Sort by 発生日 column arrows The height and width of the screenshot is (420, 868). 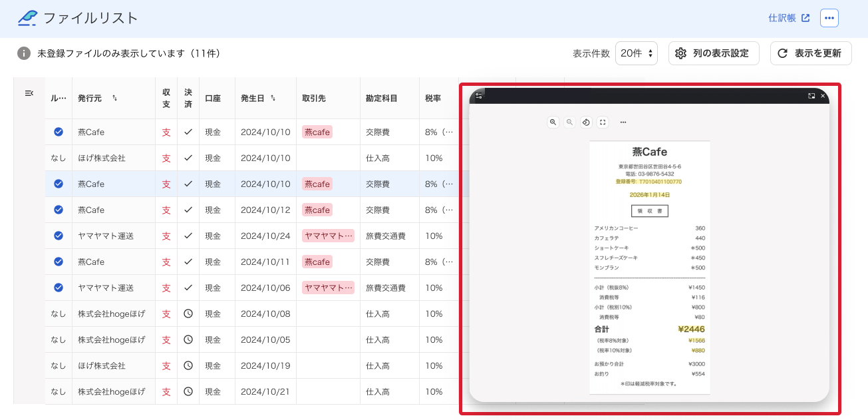(273, 98)
